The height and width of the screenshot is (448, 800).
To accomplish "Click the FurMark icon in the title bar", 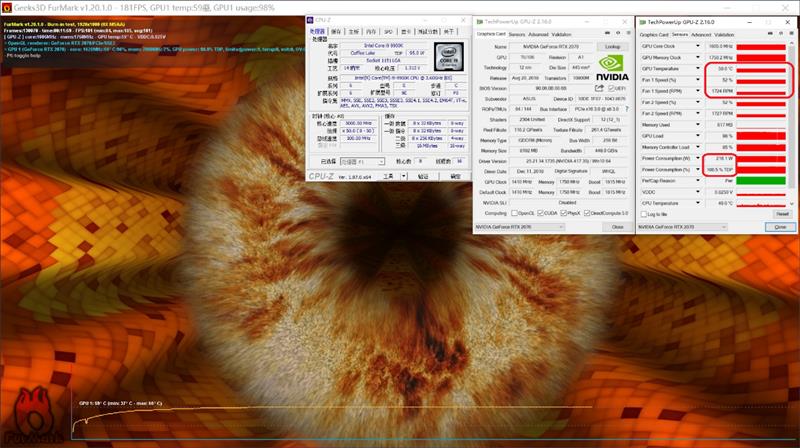I will pos(7,8).
